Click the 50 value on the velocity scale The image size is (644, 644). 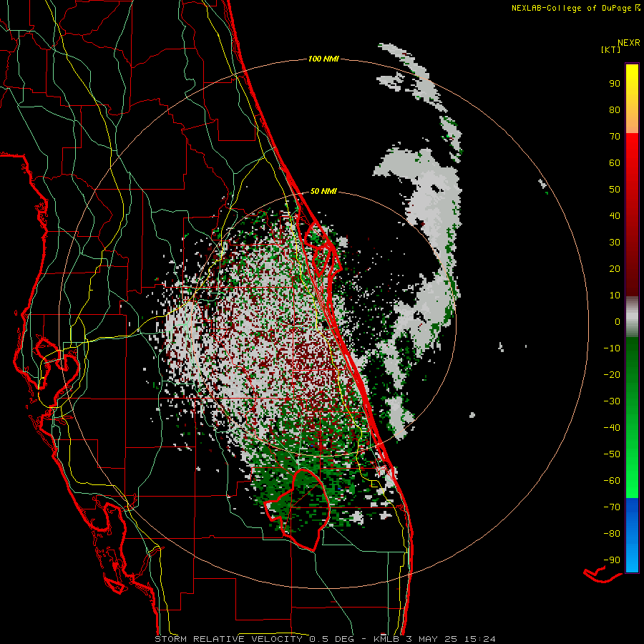point(615,190)
